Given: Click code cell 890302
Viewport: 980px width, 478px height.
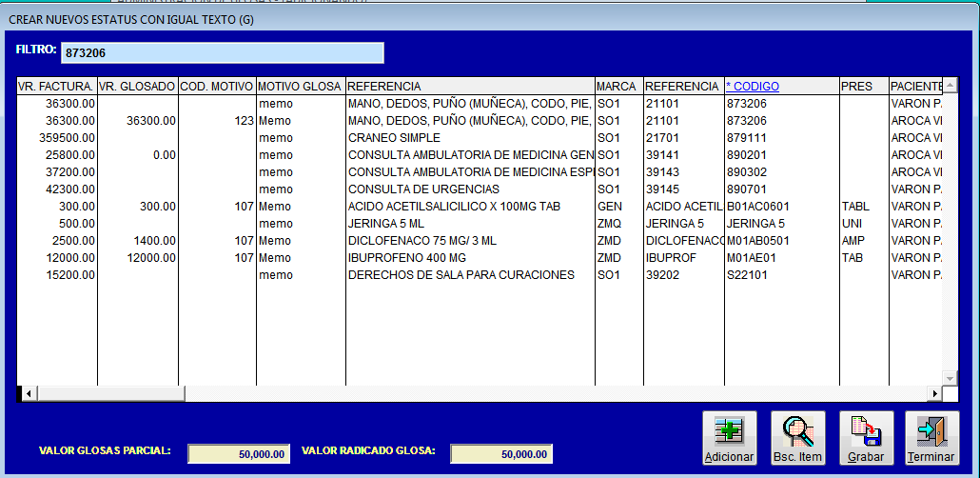Looking at the screenshot, I should (782, 172).
